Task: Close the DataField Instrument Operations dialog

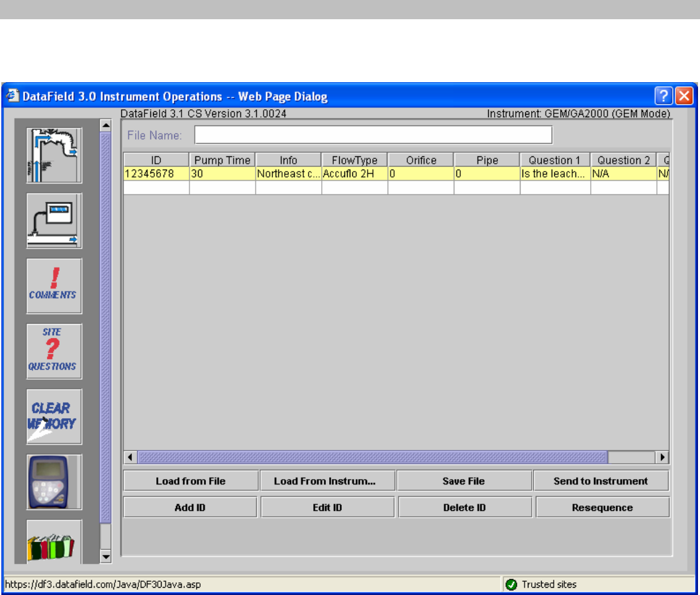Action: pyautogui.click(x=684, y=95)
